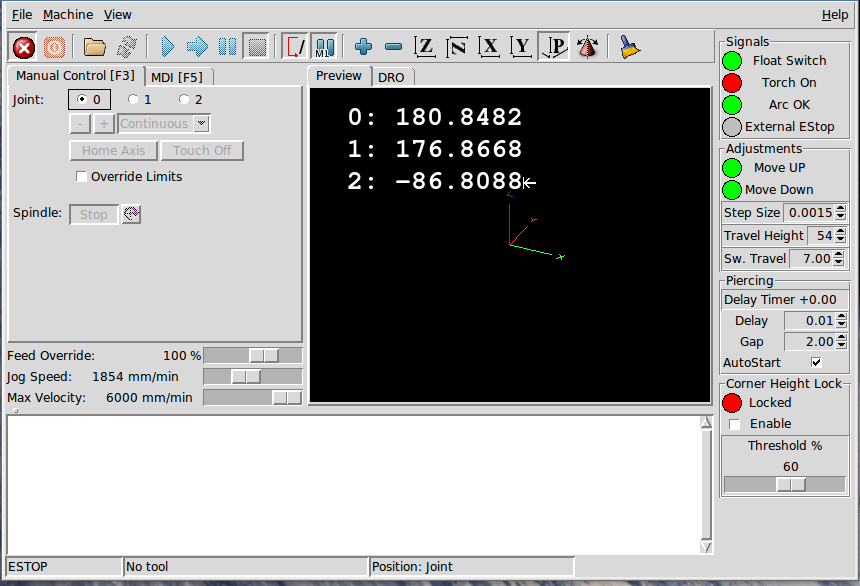Click message area scrollbar down arrow
Screen dimensions: 860x586
coord(706,546)
